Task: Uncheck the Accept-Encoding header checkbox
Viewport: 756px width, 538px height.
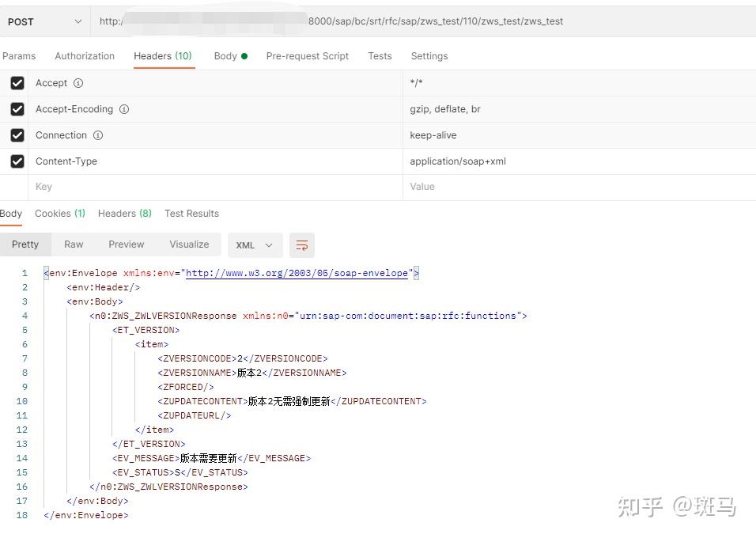Action: [17, 109]
